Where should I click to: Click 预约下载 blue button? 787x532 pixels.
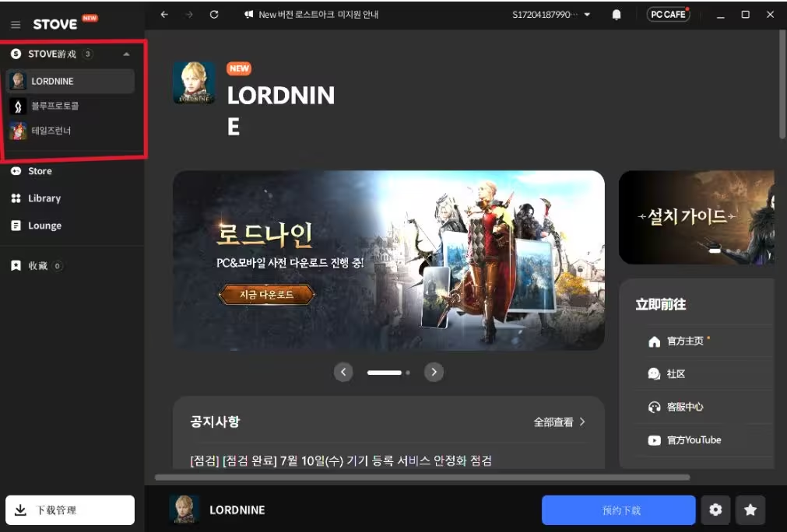pos(618,510)
